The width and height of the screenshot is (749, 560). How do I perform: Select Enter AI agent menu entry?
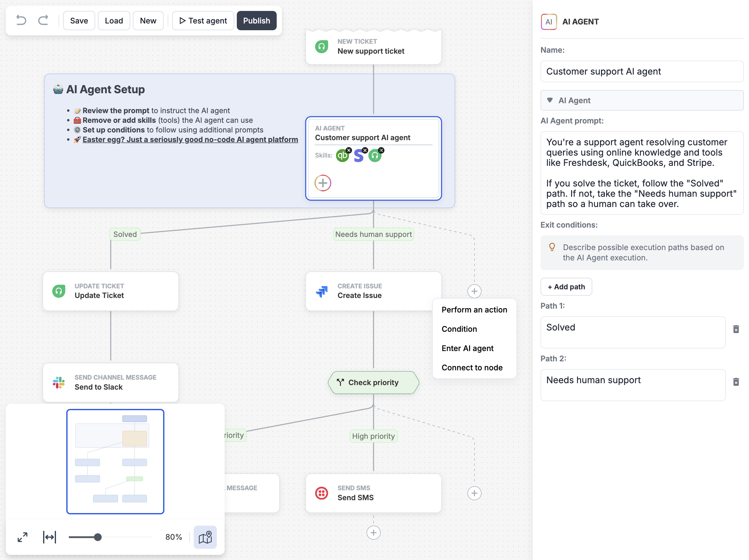(x=467, y=348)
